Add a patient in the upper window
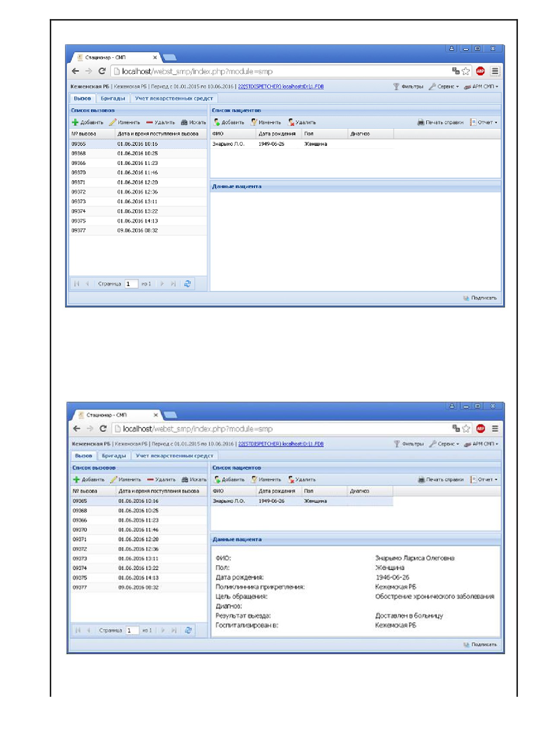The image size is (535, 756). (229, 123)
